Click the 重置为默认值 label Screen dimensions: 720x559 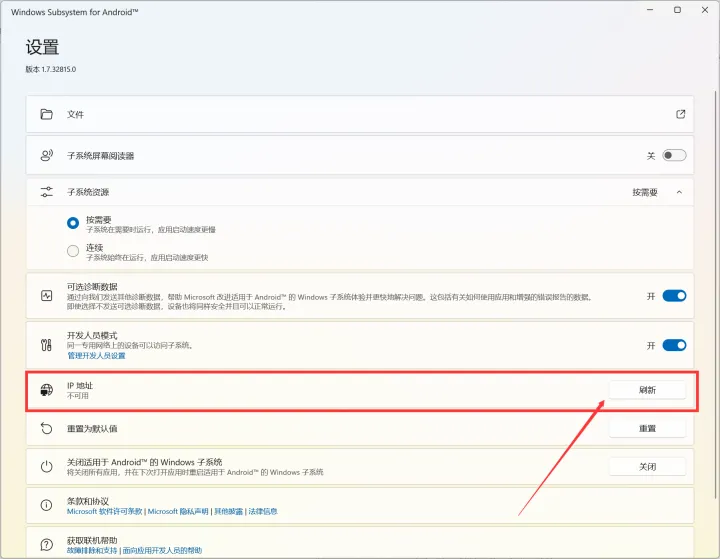pos(92,429)
